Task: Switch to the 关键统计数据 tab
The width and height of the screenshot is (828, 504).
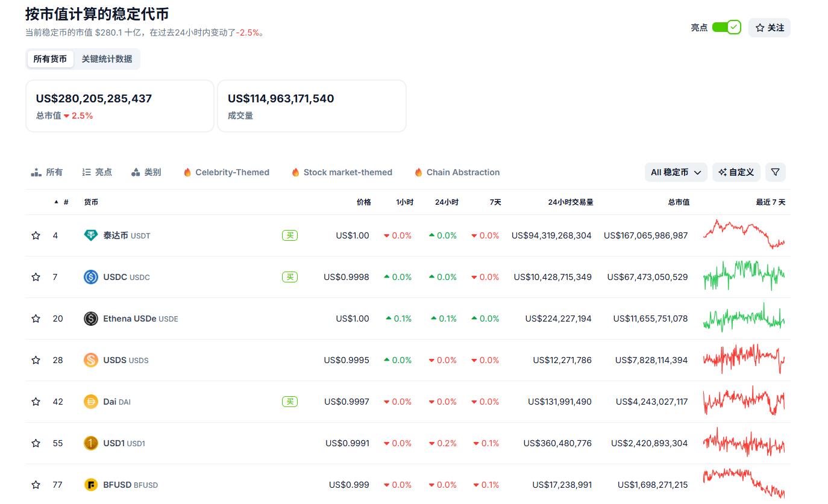Action: 107,59
